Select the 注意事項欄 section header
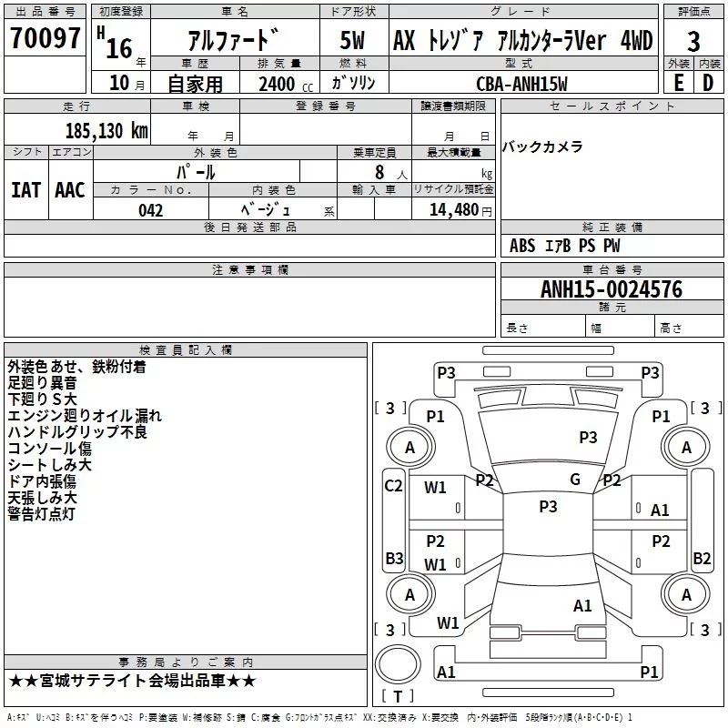This screenshot has height=728, width=728. click(249, 269)
